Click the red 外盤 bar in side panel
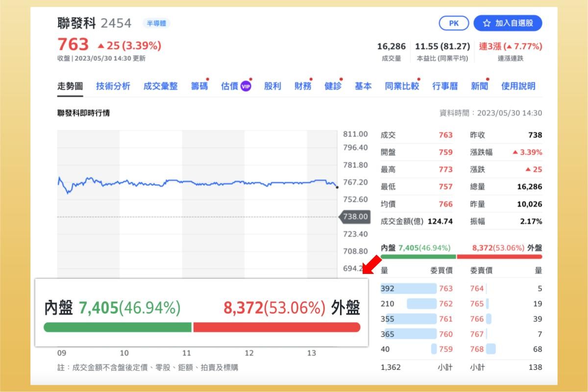The image size is (588, 392). coord(500,256)
